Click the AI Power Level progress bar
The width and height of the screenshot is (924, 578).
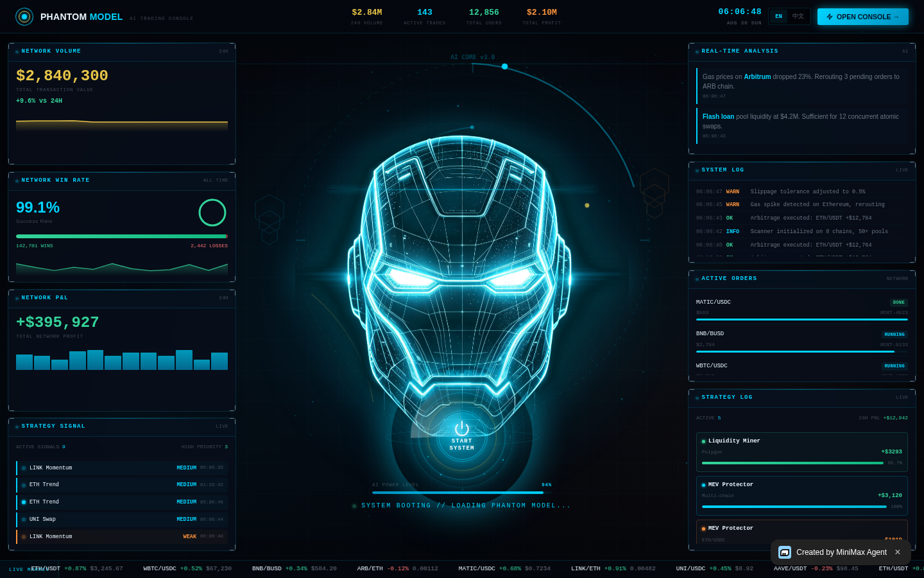(x=462, y=493)
